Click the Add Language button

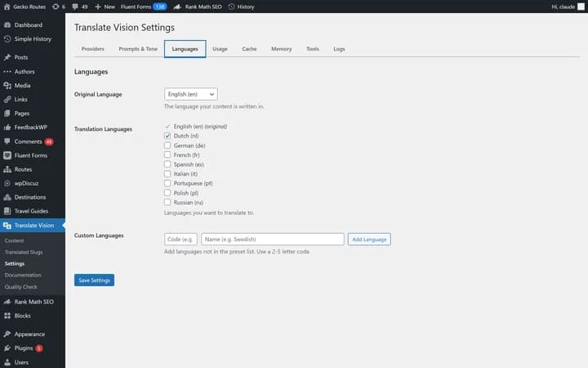(x=369, y=239)
